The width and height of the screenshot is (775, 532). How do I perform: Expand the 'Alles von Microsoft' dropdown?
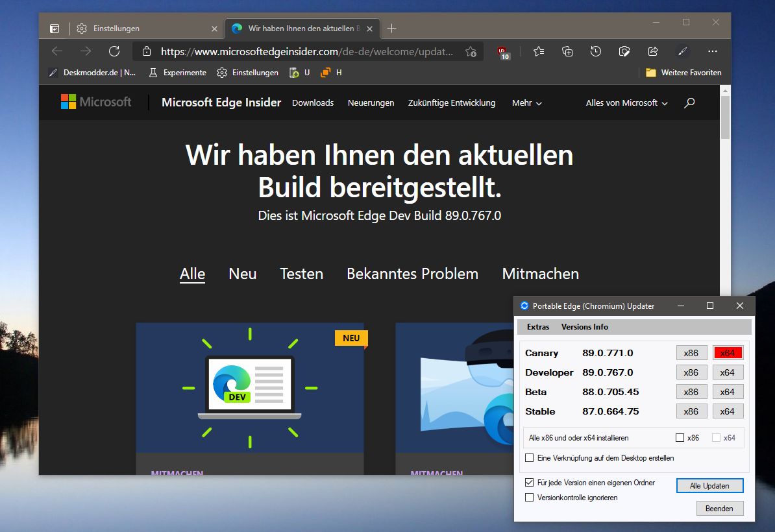tap(627, 103)
